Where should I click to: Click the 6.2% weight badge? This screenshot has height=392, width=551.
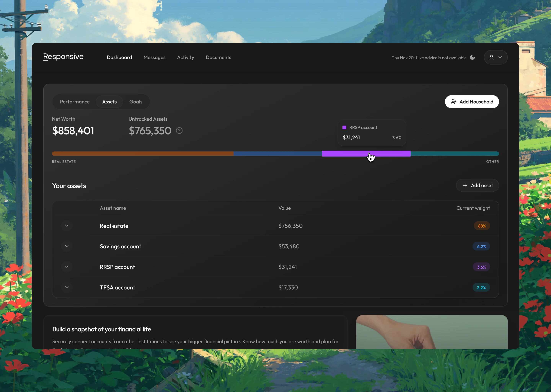[x=481, y=247]
